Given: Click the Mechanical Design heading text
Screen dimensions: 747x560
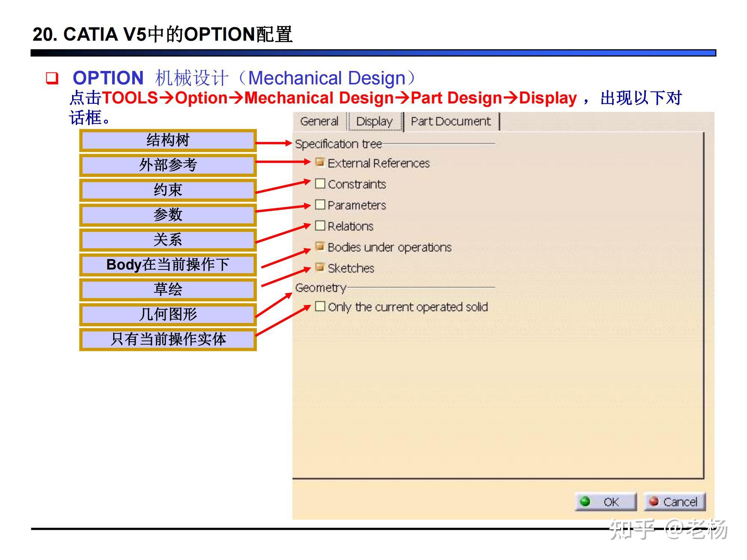Looking at the screenshot, I should click(x=326, y=78).
